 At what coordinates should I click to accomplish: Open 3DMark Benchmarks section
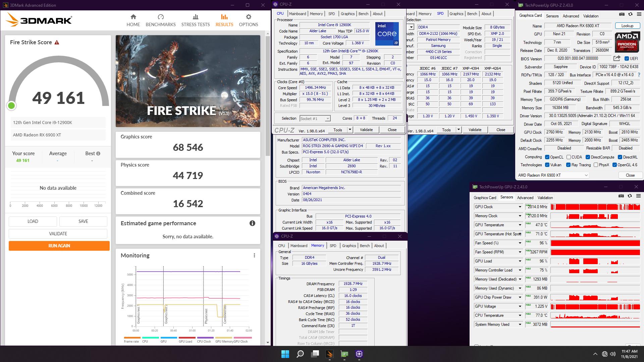[161, 20]
